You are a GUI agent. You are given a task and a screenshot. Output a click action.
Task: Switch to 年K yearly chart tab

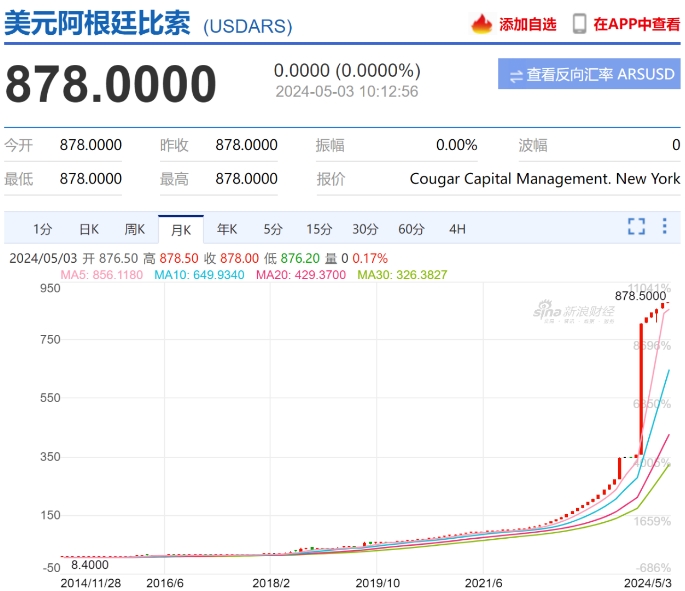point(227,228)
